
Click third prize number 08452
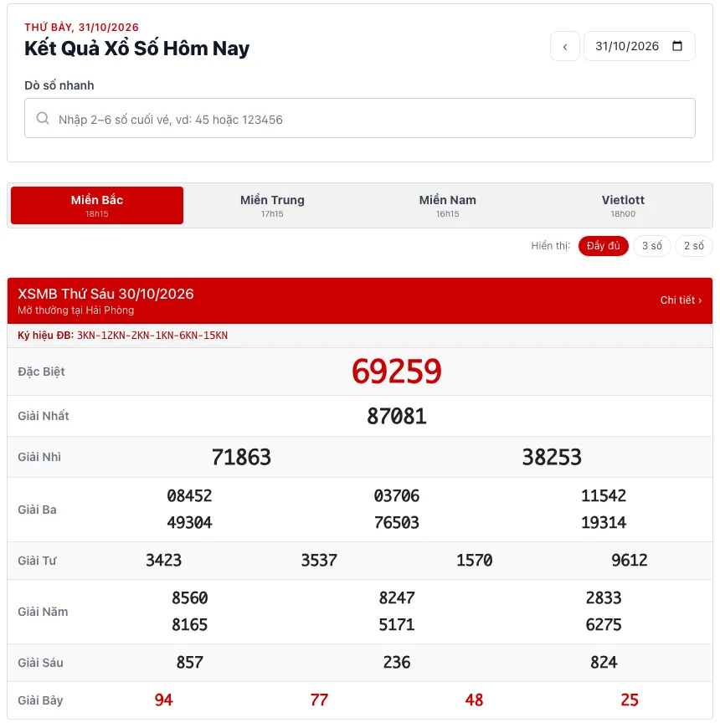pos(189,496)
